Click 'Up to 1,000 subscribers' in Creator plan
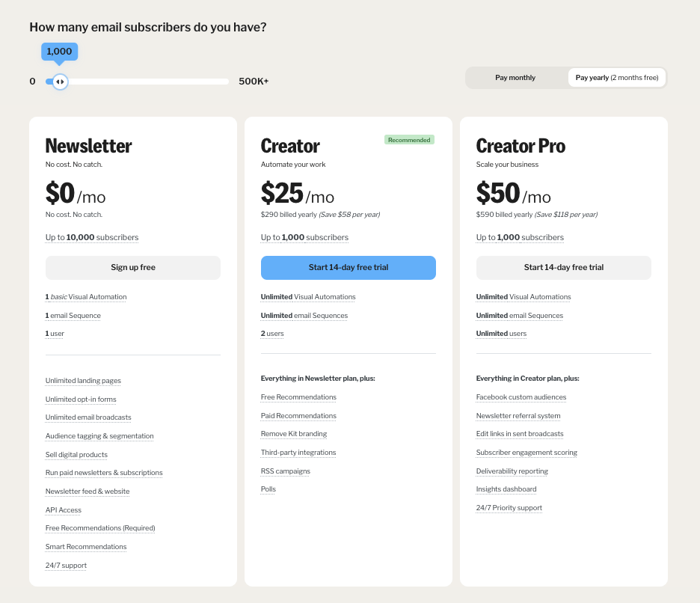Image resolution: width=700 pixels, height=603 pixels. [304, 238]
